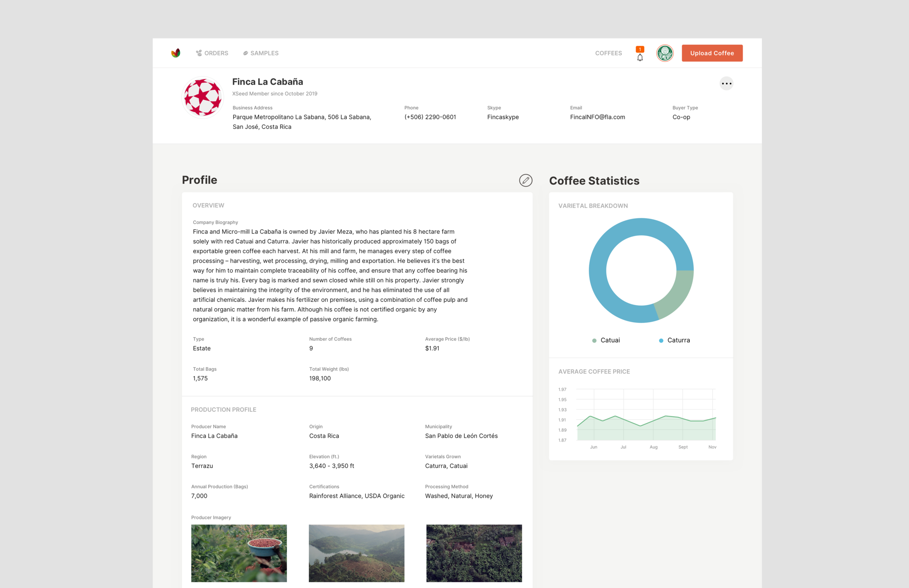Click the Upload Coffee button
Screen dimensions: 909x588
pos(712,53)
